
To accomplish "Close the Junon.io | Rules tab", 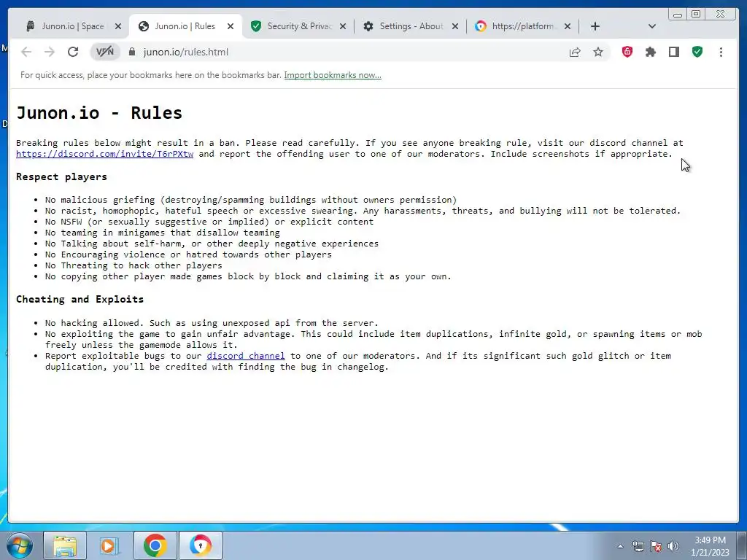I will (231, 26).
